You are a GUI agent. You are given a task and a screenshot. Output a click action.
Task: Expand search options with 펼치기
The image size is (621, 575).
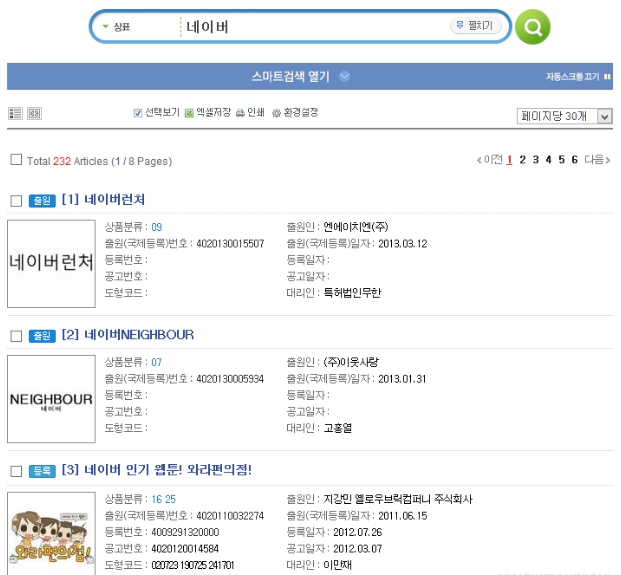coord(476,26)
